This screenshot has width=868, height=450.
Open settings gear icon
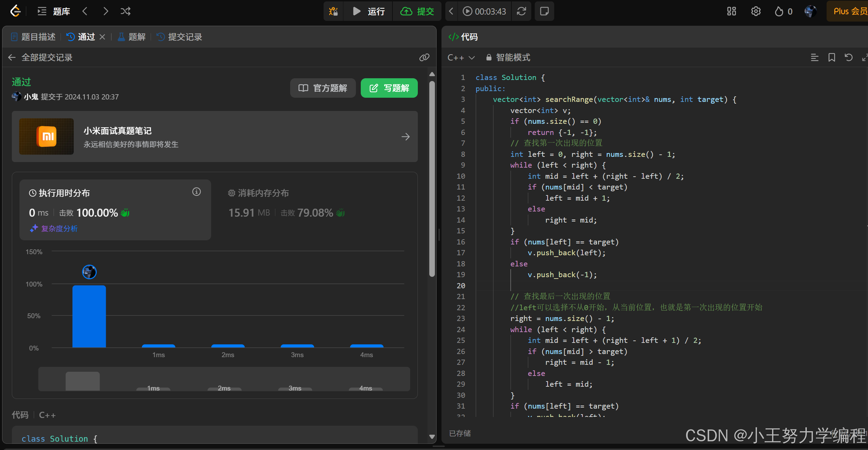pos(756,11)
